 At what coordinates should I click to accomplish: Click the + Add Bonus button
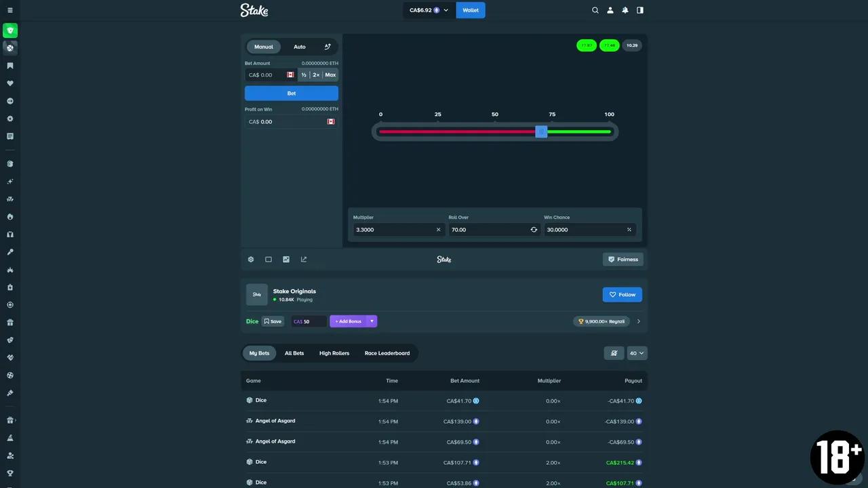click(x=349, y=321)
